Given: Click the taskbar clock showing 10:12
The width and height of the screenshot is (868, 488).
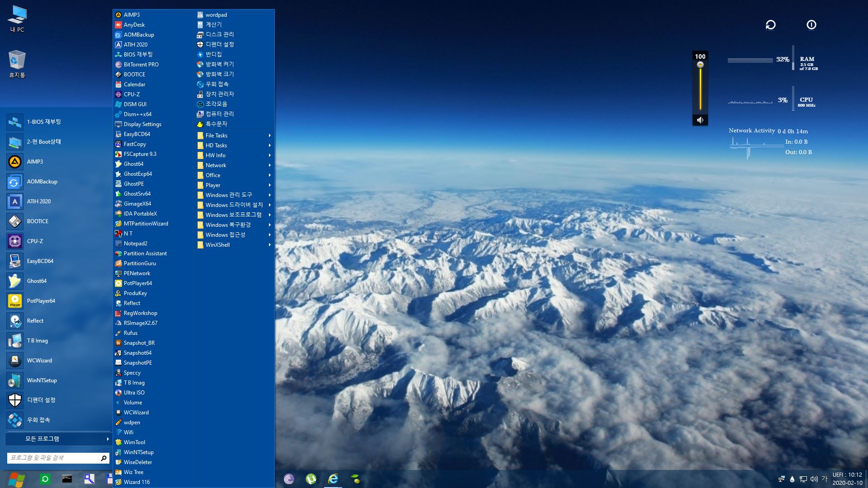Looking at the screenshot, I should click(847, 479).
